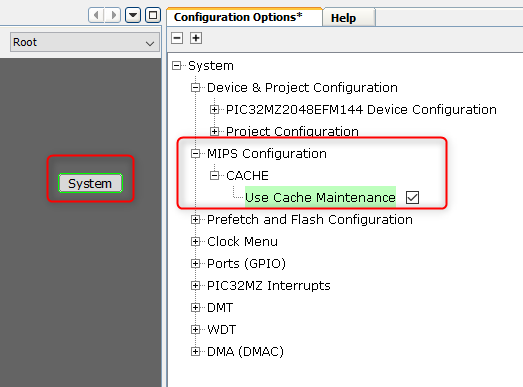Click the maximize panel square icon
The height and width of the screenshot is (387, 523).
tap(153, 15)
